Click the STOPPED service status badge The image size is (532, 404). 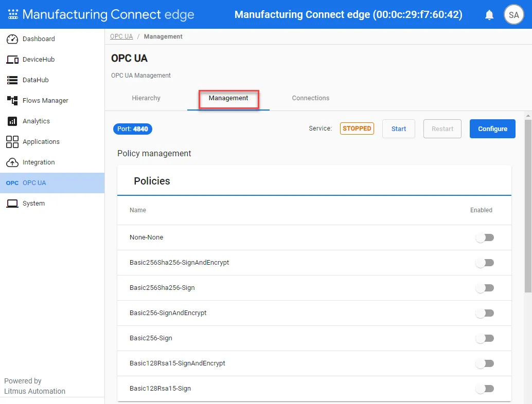click(357, 128)
